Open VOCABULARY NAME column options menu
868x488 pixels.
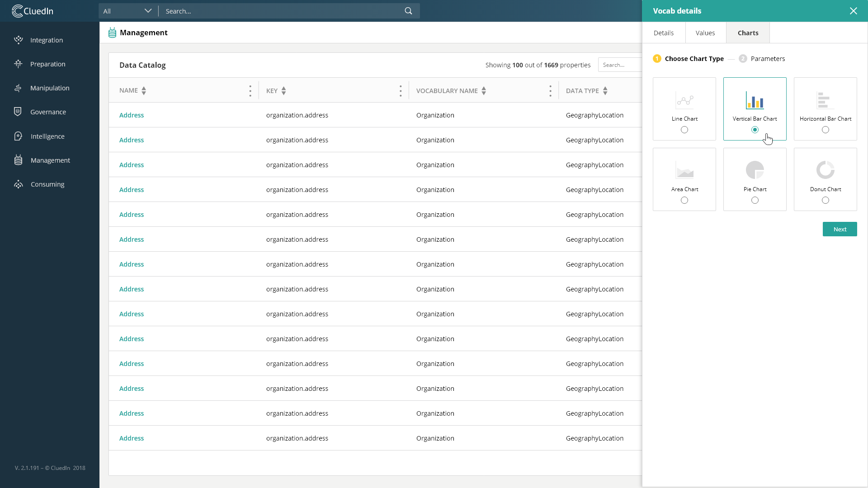click(550, 91)
